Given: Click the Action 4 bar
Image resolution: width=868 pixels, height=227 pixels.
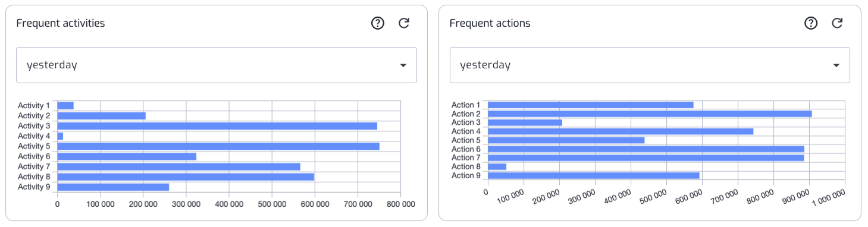Looking at the screenshot, I should (x=621, y=131).
